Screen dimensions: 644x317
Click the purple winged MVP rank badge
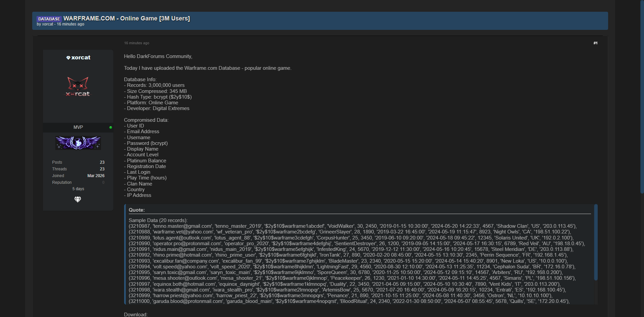click(x=78, y=143)
